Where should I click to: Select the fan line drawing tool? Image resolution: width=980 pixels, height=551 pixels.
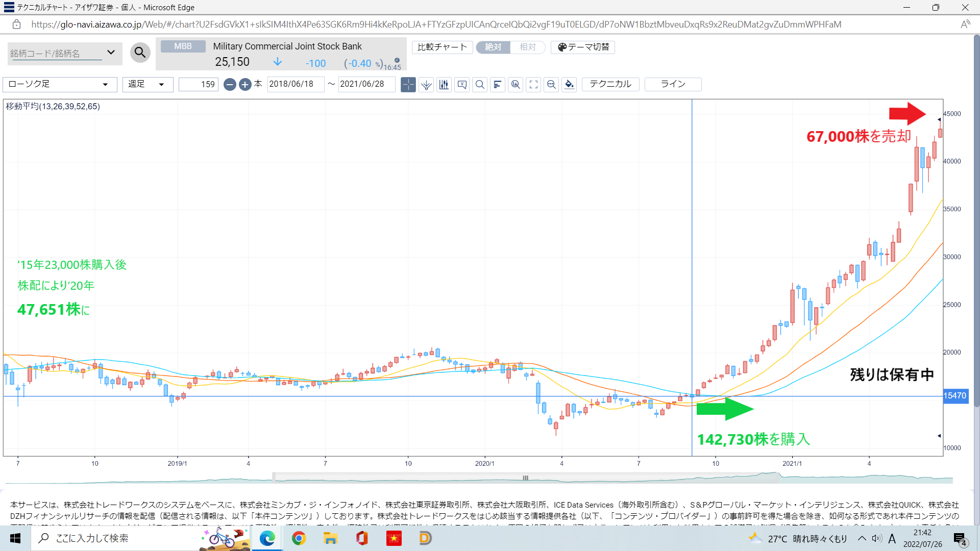click(426, 85)
